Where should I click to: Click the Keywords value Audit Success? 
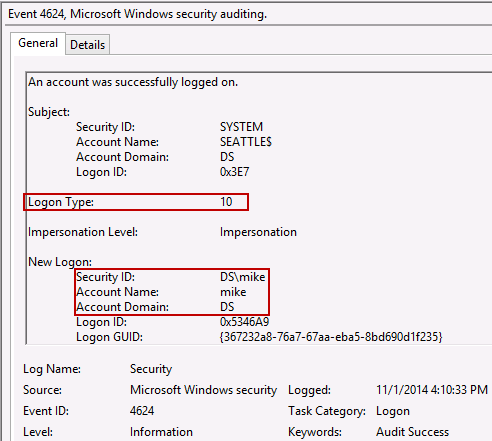click(x=412, y=432)
